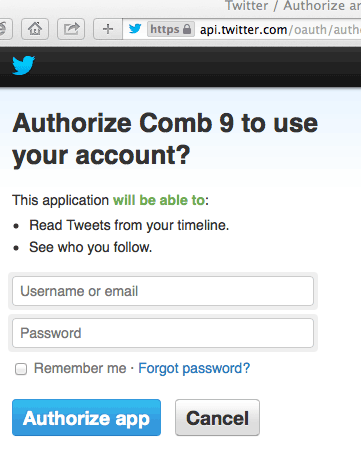This screenshot has width=361, height=449.
Task: Click the green will be able to text
Action: click(159, 200)
